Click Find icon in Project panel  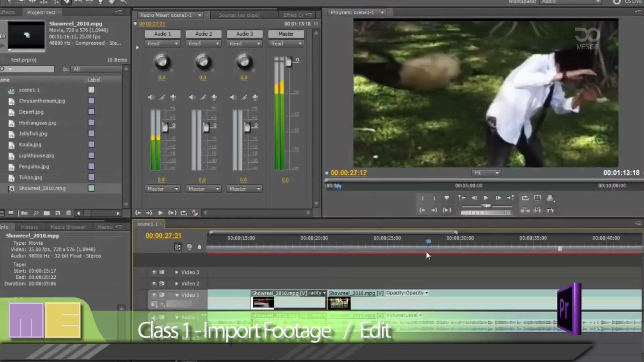point(36,213)
